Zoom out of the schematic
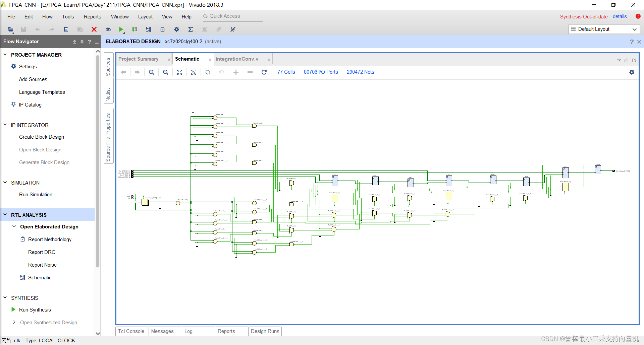 [165, 72]
